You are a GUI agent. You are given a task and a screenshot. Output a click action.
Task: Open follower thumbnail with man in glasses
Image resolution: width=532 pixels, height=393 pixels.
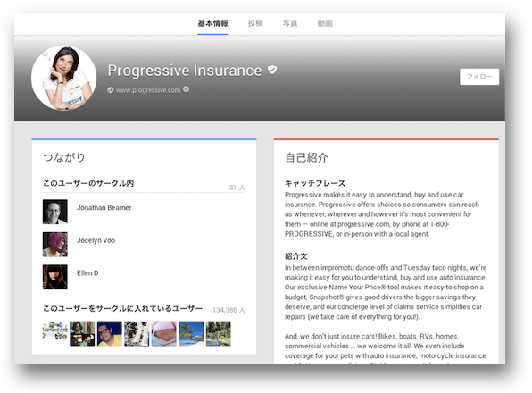(x=109, y=334)
